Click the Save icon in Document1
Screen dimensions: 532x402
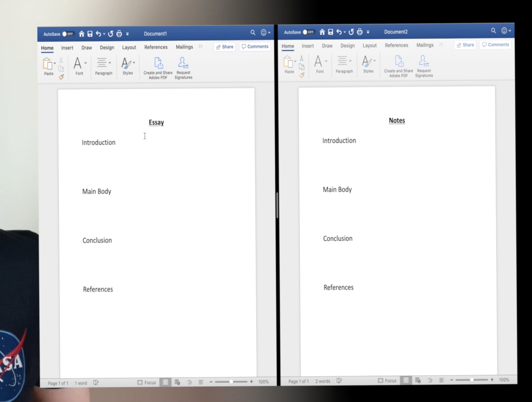89,34
